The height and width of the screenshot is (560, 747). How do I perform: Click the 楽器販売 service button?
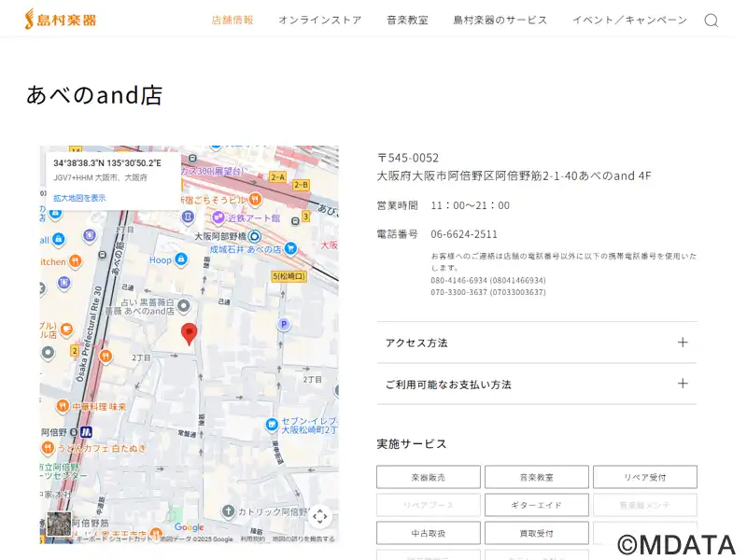[429, 477]
